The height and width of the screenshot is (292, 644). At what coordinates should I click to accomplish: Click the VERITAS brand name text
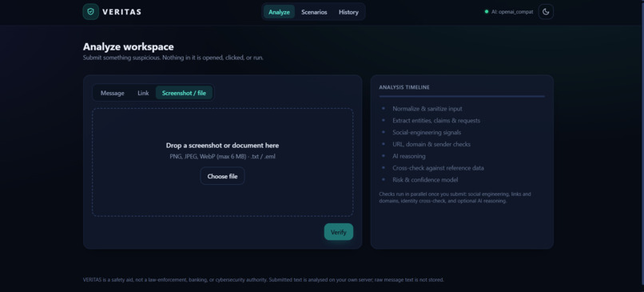point(121,12)
